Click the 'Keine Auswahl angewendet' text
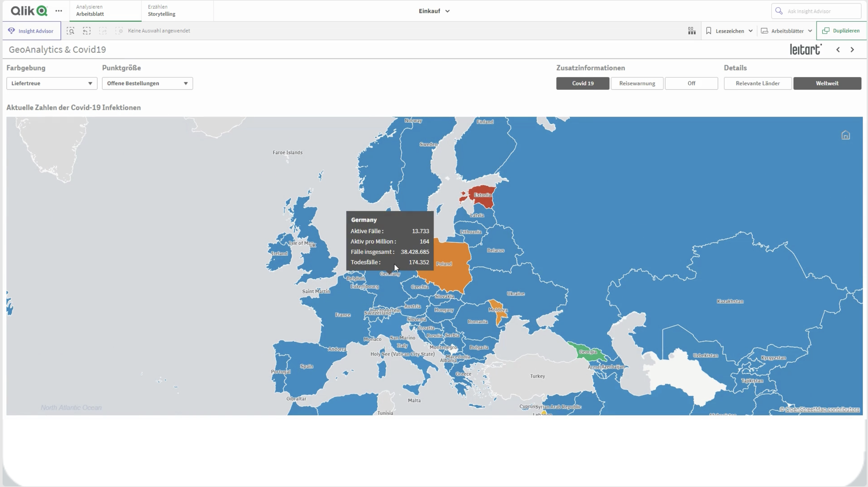The height and width of the screenshot is (487, 868). pos(159,31)
